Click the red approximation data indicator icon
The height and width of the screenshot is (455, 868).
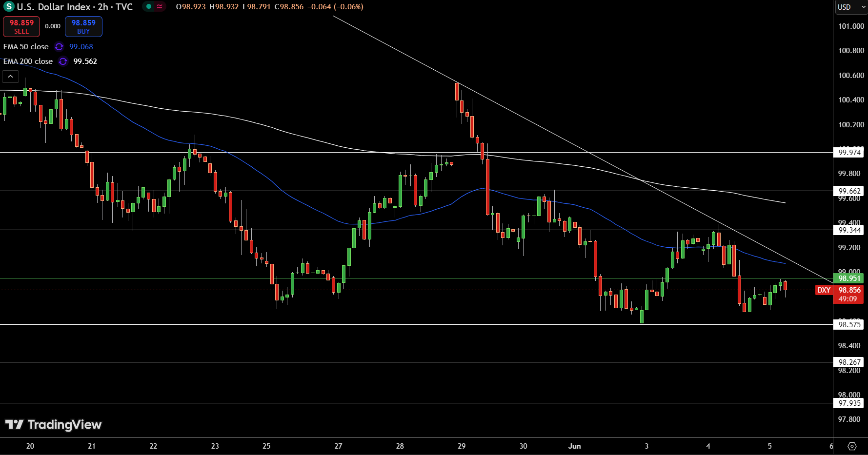[x=160, y=7]
